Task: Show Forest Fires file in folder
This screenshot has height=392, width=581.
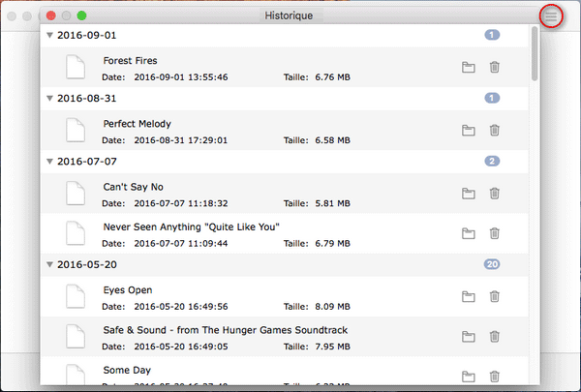Action: tap(469, 68)
